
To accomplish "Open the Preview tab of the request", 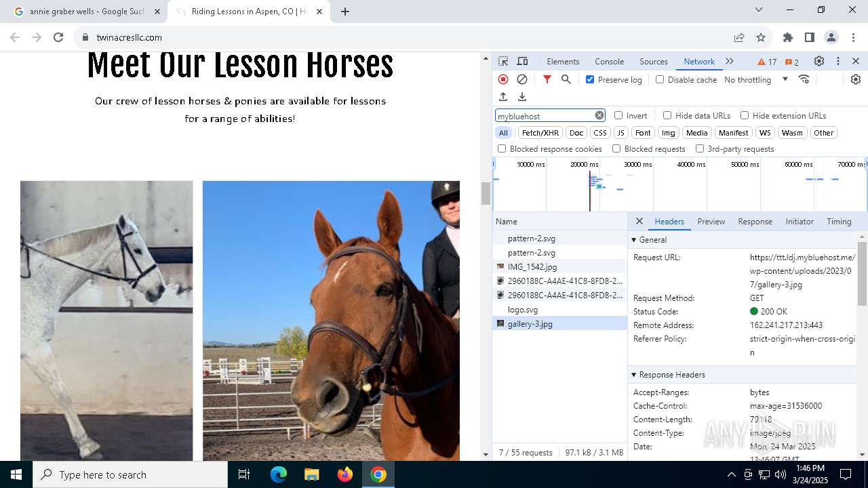I will [x=711, y=222].
